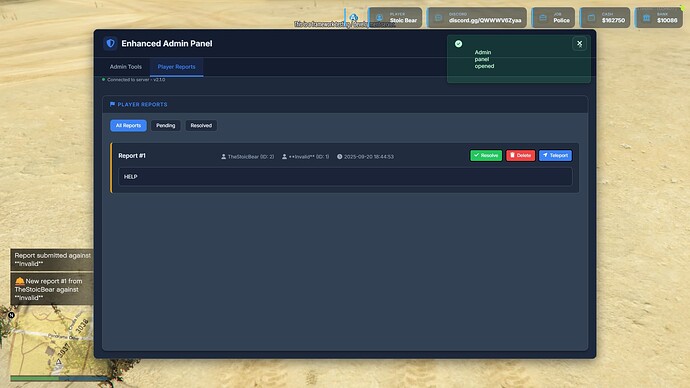Filter reports by Resolved
Viewport: 690px width, 388px height.
pyautogui.click(x=201, y=125)
